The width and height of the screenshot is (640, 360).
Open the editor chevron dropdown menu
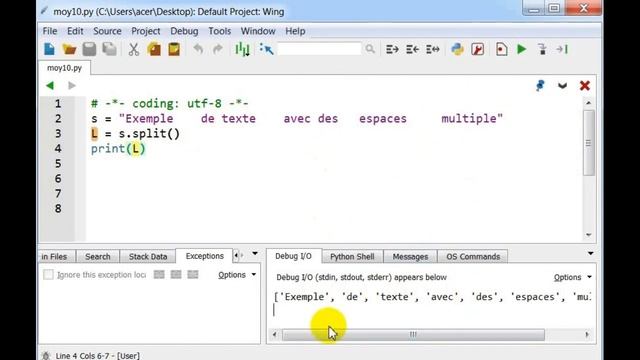(x=562, y=85)
